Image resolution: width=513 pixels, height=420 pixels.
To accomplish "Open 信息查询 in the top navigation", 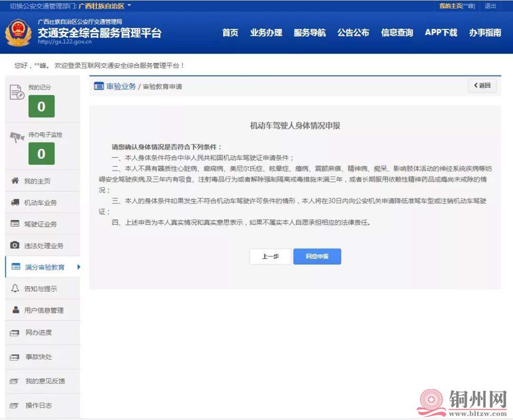I will click(x=397, y=33).
